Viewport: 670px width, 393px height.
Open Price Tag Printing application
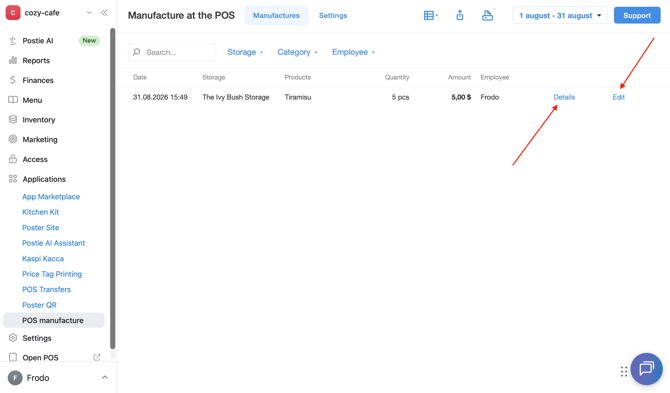pyautogui.click(x=52, y=274)
